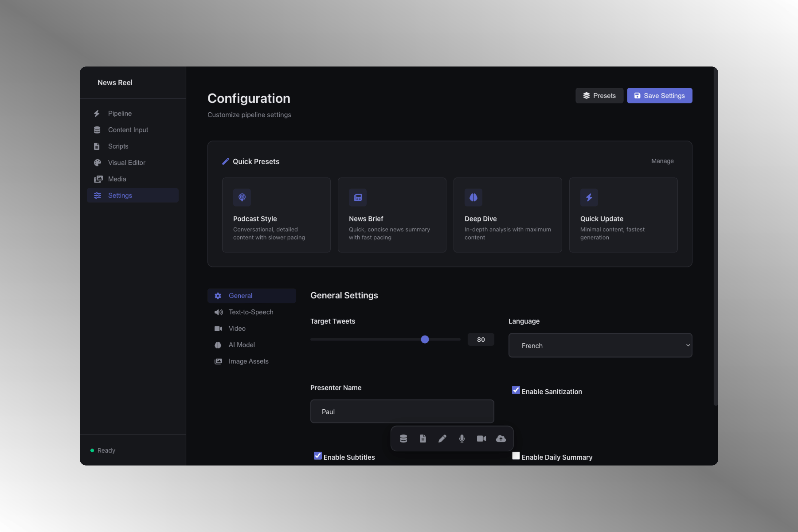This screenshot has width=798, height=532.
Task: Pick the Quick Update lightning icon
Action: pyautogui.click(x=589, y=197)
